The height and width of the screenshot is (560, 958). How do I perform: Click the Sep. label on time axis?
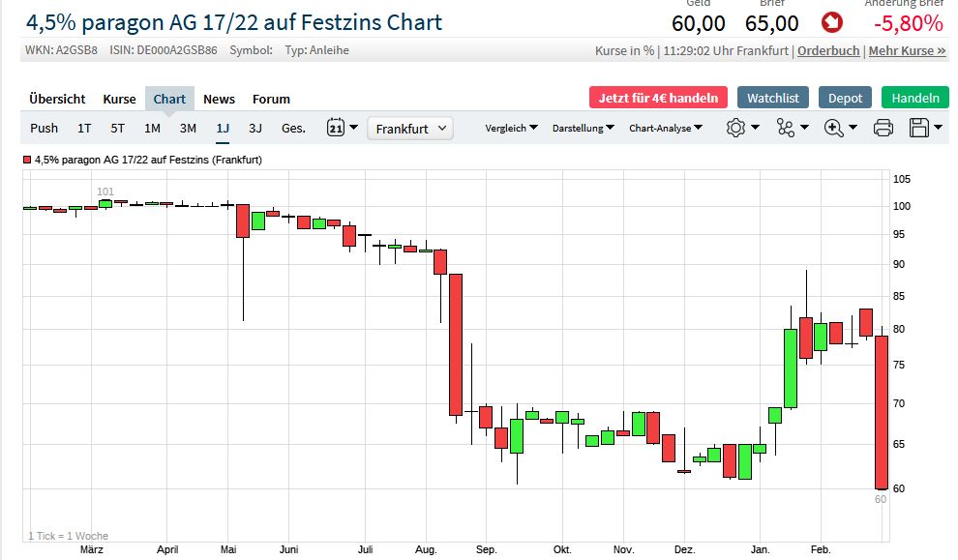486,549
